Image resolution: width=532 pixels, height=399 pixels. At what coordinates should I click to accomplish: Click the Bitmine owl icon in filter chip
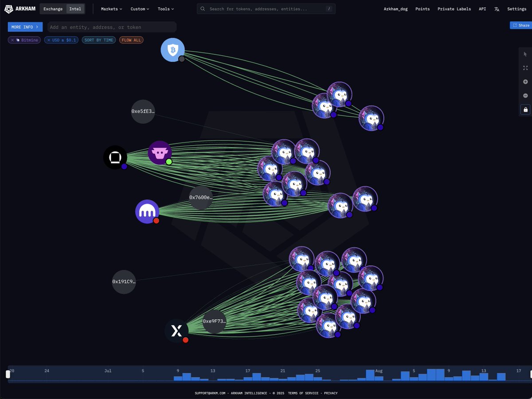[x=18, y=40]
